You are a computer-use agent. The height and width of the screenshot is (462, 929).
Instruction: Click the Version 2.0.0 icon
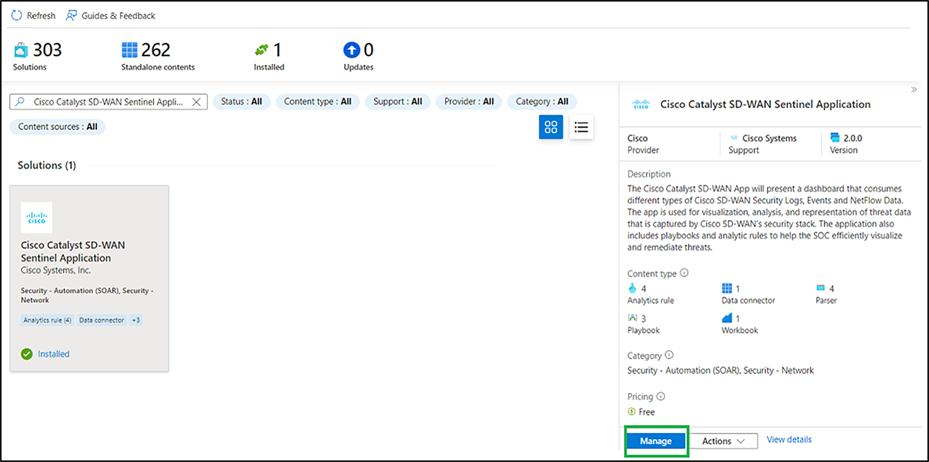835,138
